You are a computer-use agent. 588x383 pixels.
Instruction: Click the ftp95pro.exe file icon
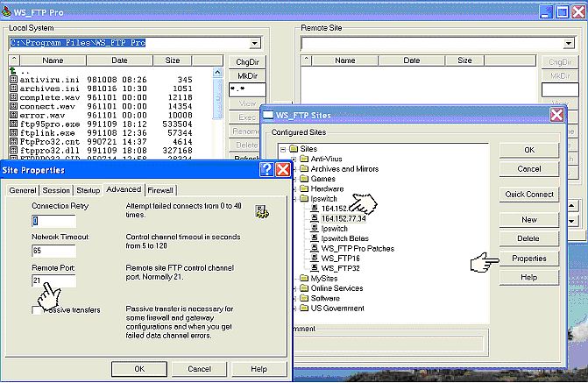click(x=13, y=124)
